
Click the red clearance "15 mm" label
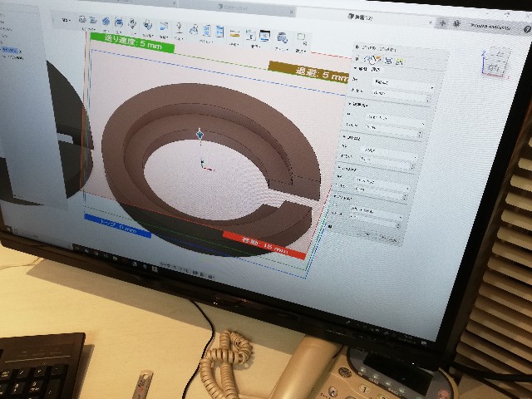point(264,246)
